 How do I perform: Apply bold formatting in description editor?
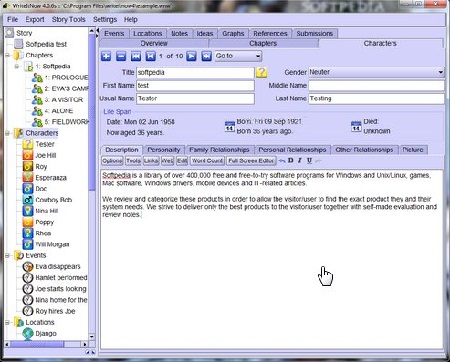click(x=291, y=161)
